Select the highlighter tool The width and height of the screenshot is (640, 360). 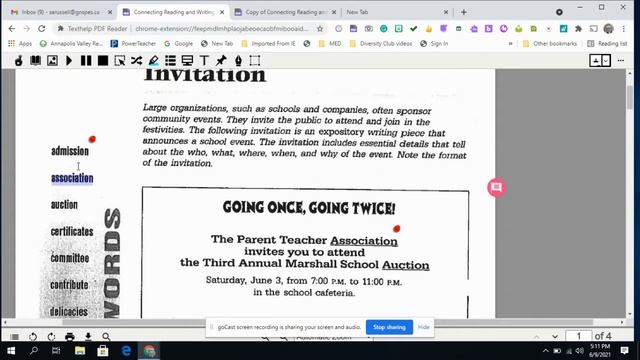point(153,61)
